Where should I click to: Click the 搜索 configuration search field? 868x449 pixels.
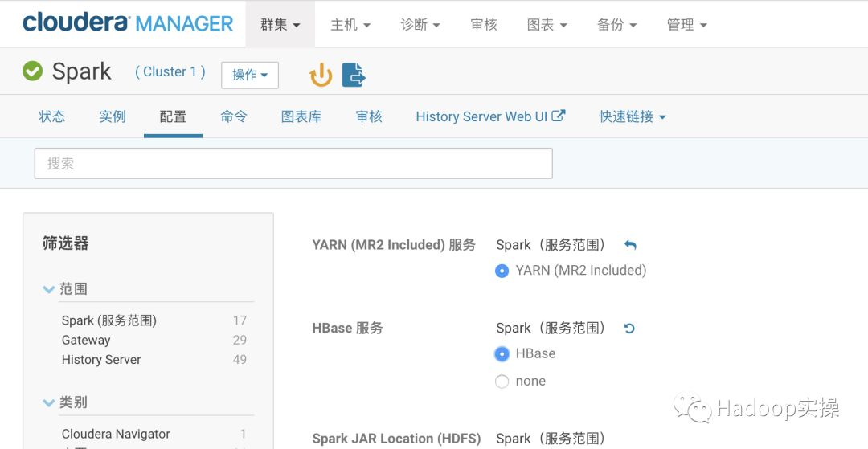click(293, 163)
